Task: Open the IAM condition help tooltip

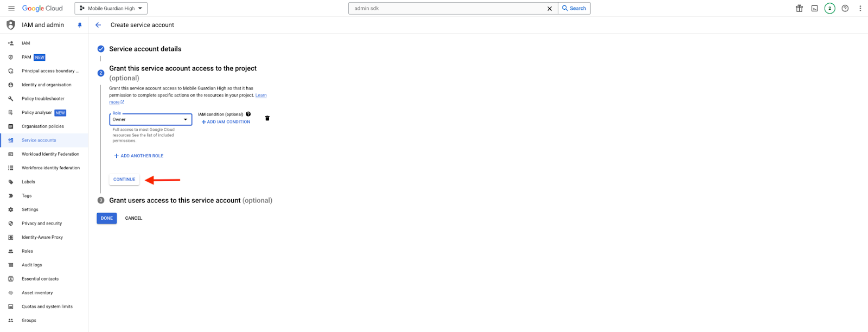Action: click(248, 114)
